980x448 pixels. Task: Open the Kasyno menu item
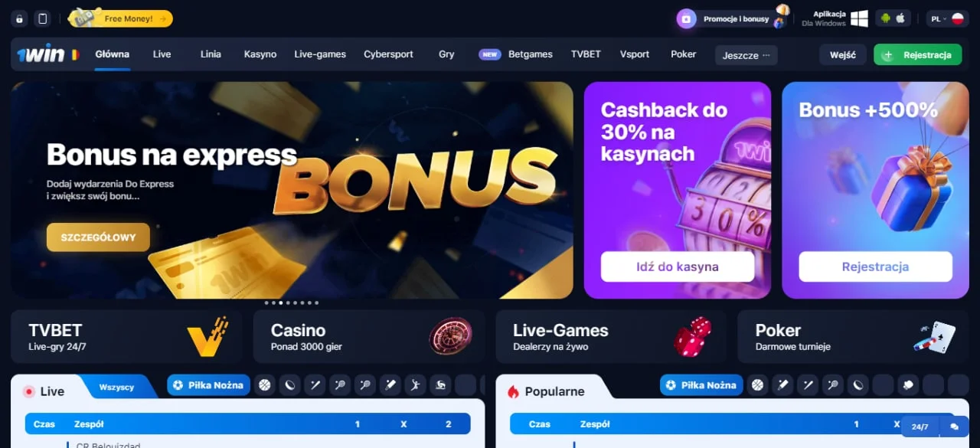pyautogui.click(x=260, y=54)
